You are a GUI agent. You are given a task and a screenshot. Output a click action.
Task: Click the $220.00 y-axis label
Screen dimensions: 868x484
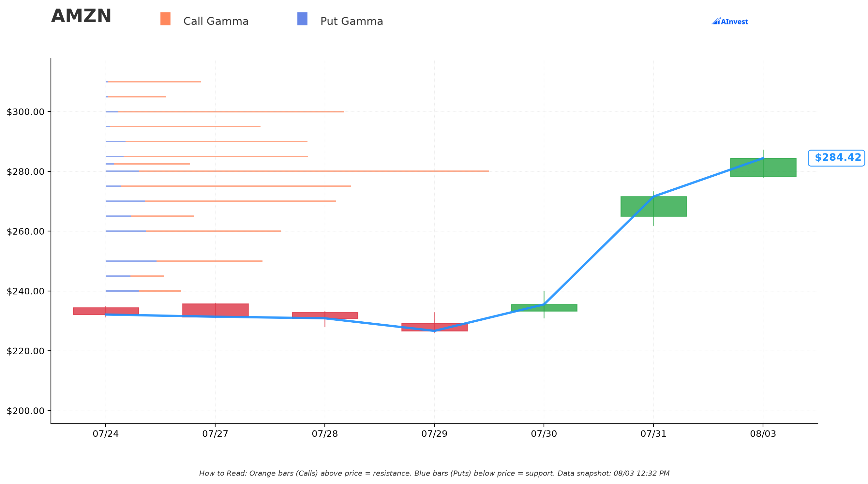click(26, 351)
